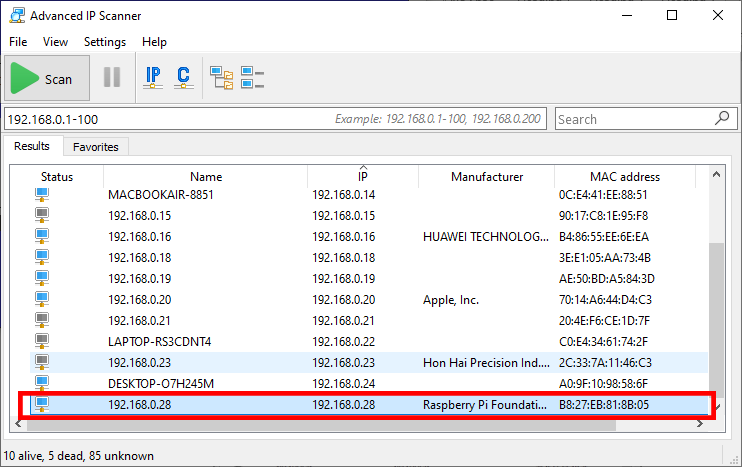This screenshot has height=467, width=742.
Task: Open the File menu
Action: (18, 42)
